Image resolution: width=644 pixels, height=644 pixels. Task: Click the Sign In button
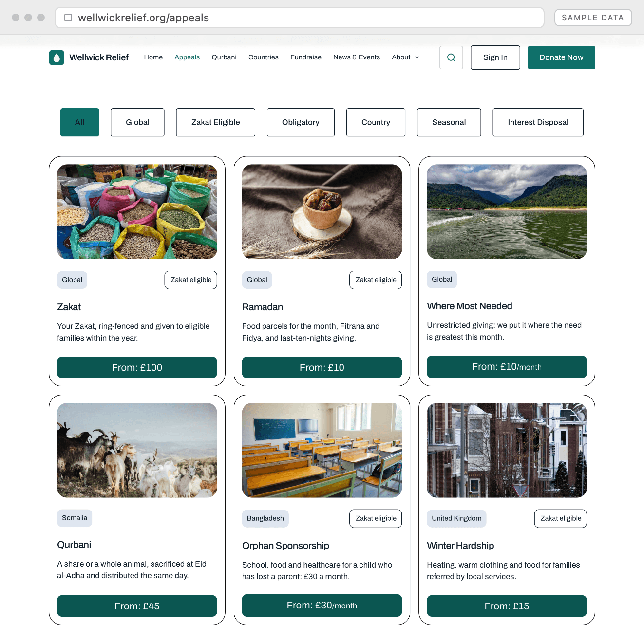click(x=495, y=57)
